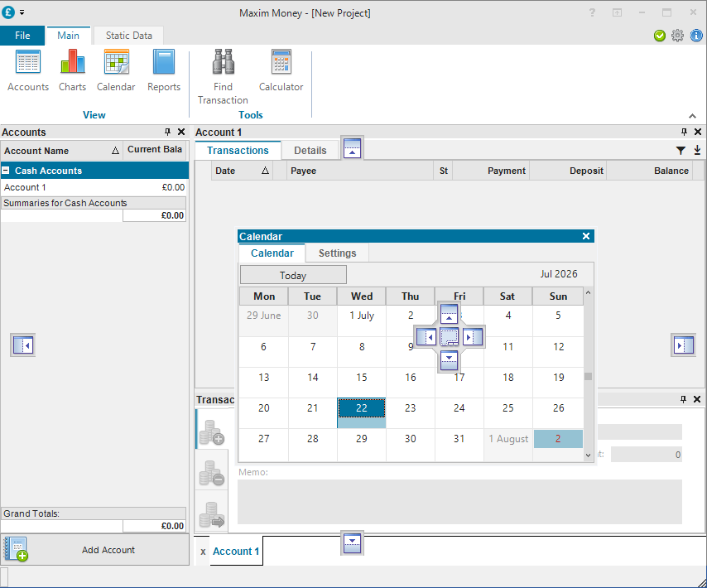Close the Accounts panel
The height and width of the screenshot is (588, 707).
click(181, 132)
